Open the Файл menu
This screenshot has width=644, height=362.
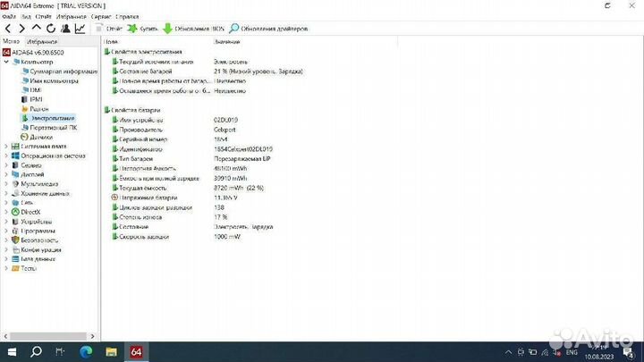(x=9, y=16)
